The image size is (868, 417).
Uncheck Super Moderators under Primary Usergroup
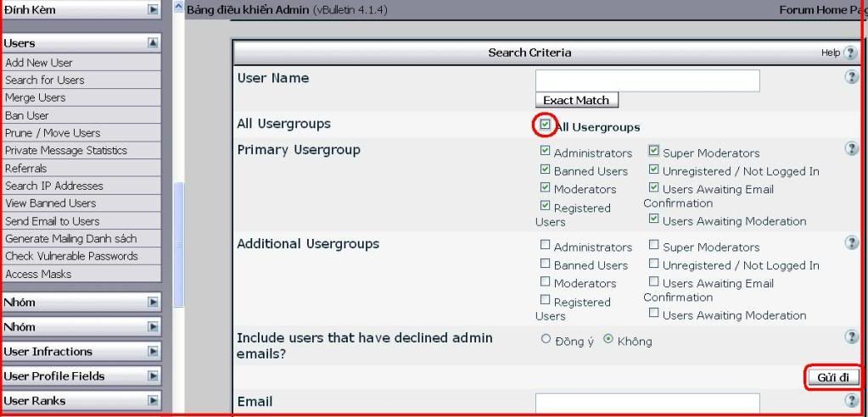pos(654,151)
